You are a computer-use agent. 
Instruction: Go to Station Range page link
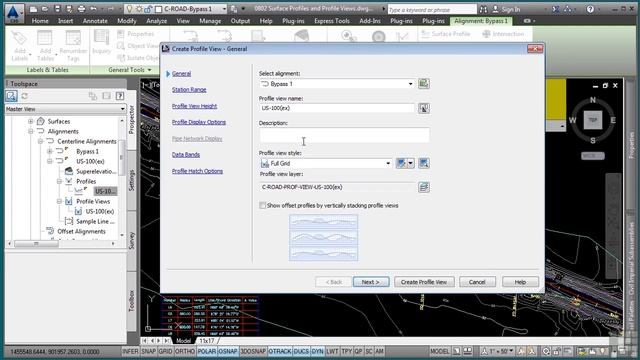[x=189, y=89]
